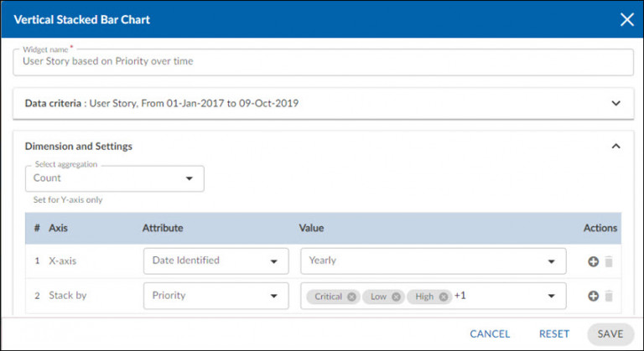The height and width of the screenshot is (351, 644).
Task: Remove the Critical chip from values
Action: [351, 297]
